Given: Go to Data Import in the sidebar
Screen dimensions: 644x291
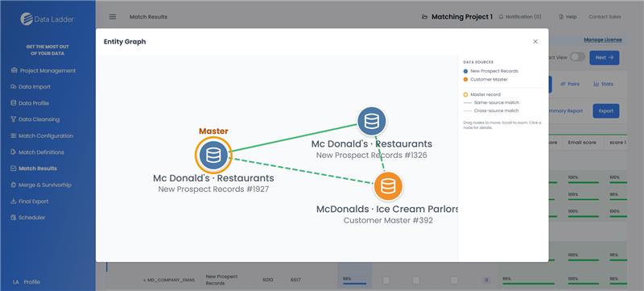Looking at the screenshot, I should (31, 87).
